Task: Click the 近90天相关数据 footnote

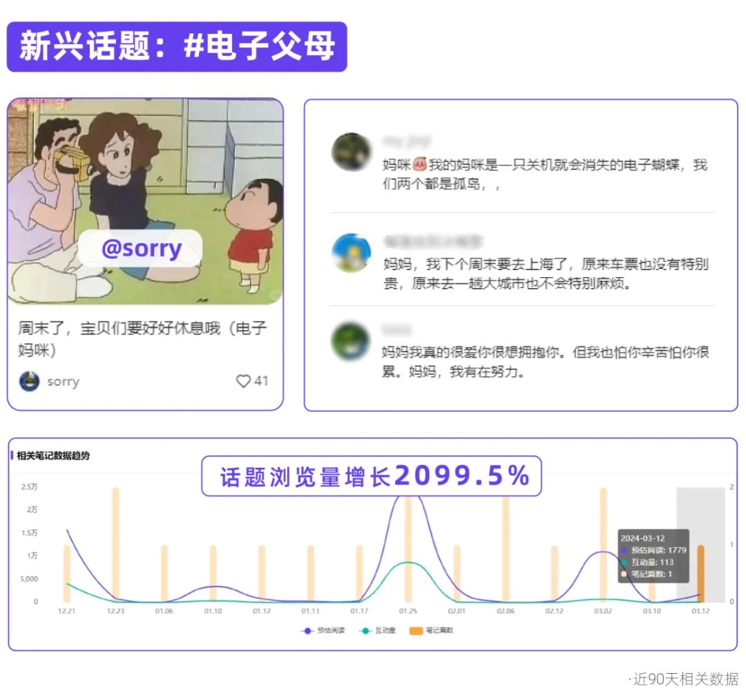Action: (x=684, y=679)
